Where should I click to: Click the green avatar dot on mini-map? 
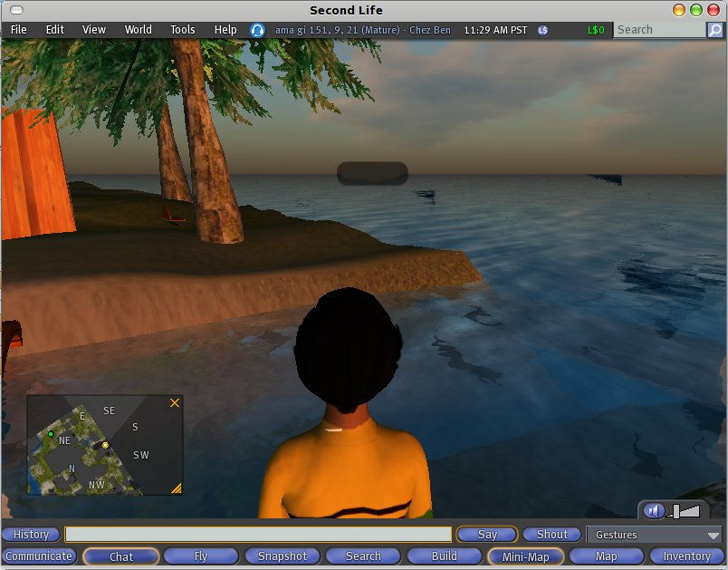pos(51,435)
